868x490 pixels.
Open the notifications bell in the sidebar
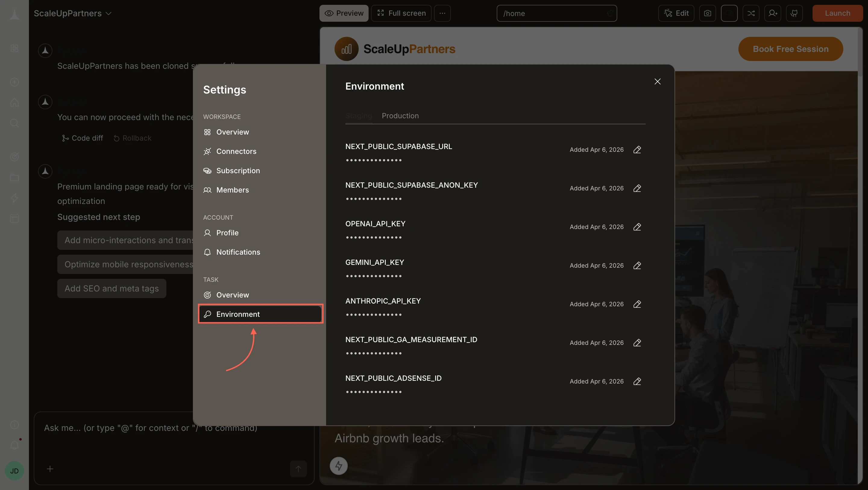[14, 445]
